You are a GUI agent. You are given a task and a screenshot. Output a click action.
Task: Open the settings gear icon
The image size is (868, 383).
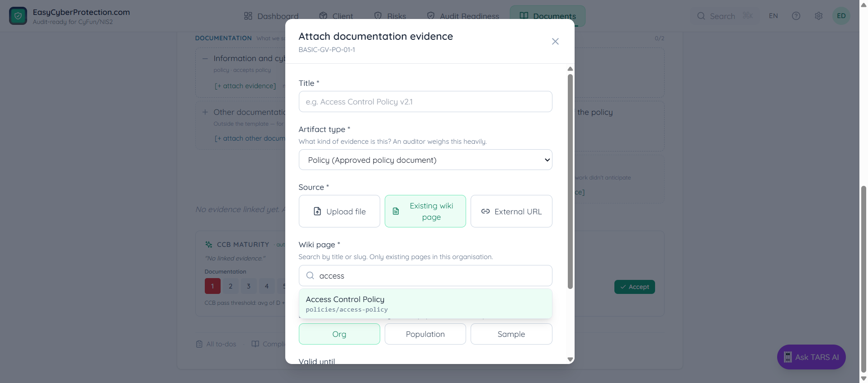[819, 16]
